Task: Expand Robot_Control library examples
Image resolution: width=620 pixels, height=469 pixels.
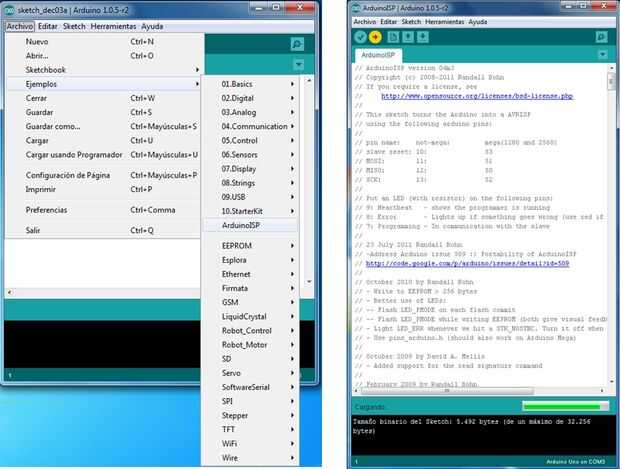Action: pyautogui.click(x=250, y=331)
